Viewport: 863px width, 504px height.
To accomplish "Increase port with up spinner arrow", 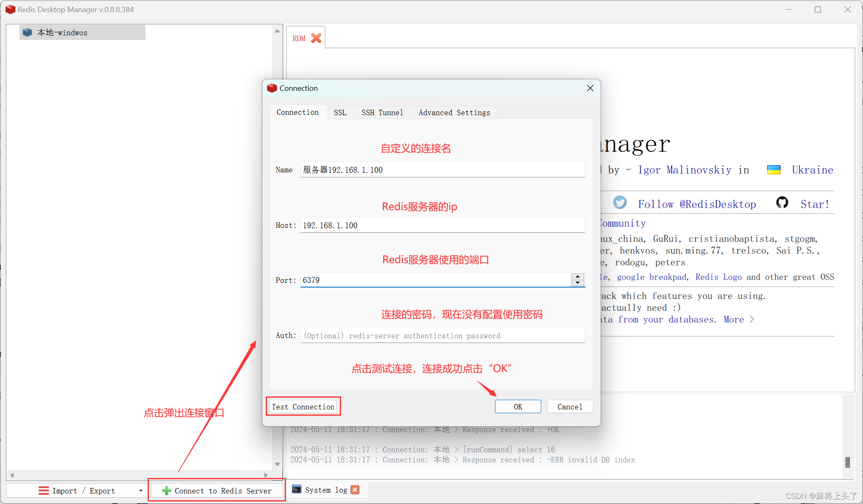I will [578, 277].
